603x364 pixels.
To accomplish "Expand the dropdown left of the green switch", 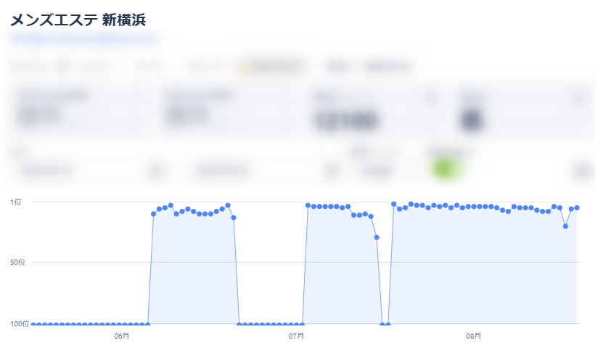I will 380,171.
